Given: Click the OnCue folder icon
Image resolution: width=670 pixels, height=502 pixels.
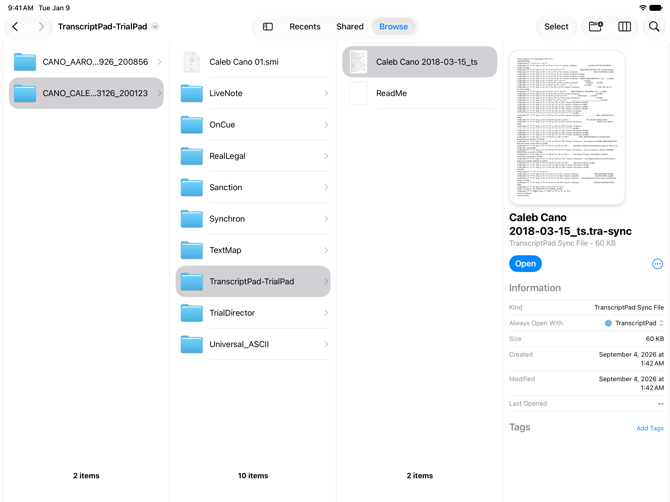Looking at the screenshot, I should click(191, 125).
